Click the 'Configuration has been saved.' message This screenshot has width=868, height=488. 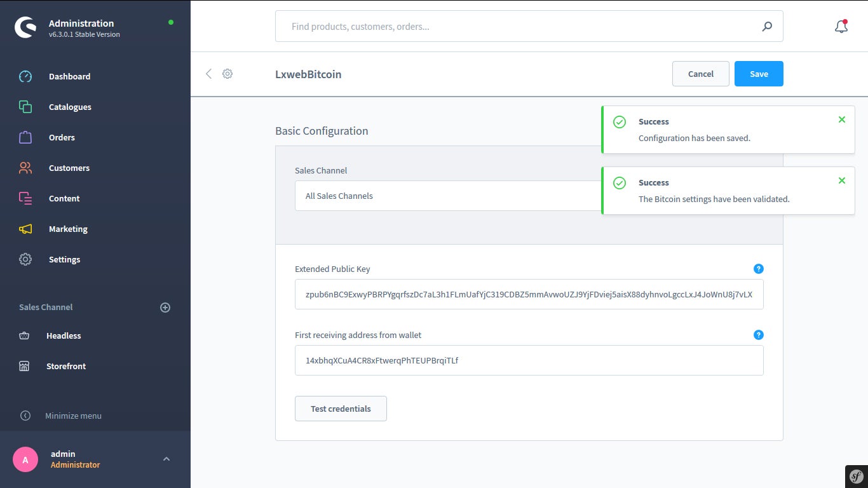tap(695, 138)
